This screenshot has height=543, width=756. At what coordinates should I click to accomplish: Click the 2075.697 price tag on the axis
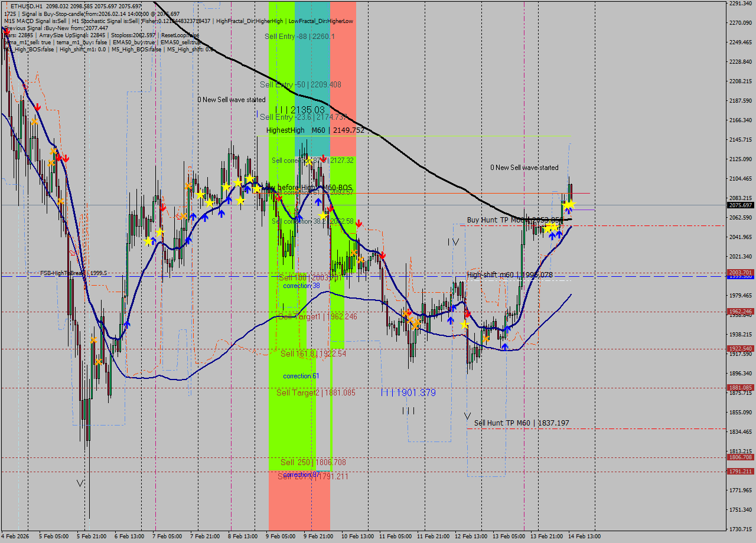click(x=739, y=205)
